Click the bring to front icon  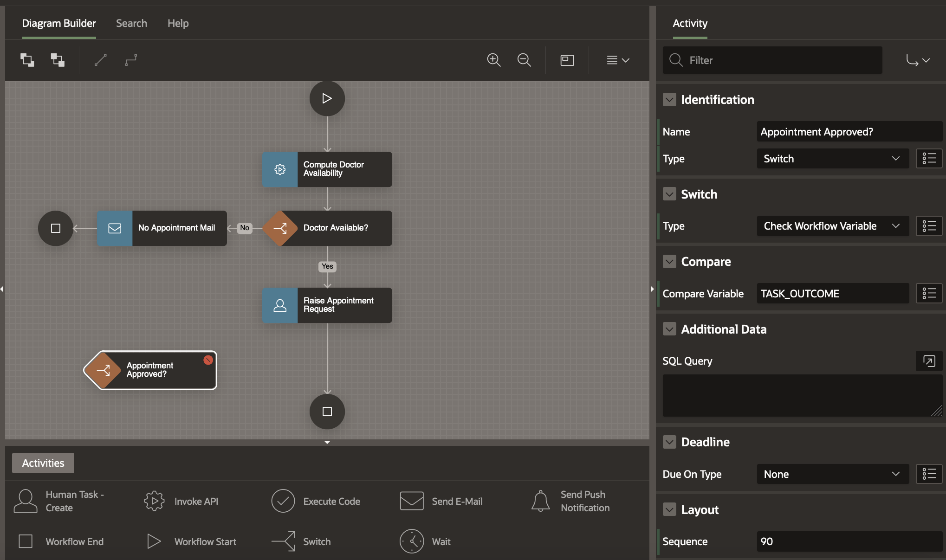27,60
